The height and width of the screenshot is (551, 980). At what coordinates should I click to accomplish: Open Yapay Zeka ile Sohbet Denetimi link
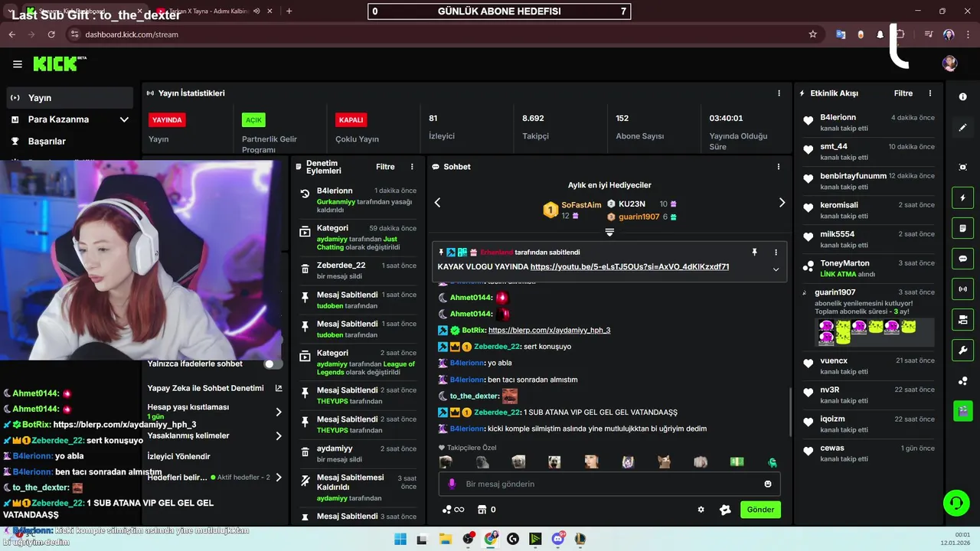(214, 388)
